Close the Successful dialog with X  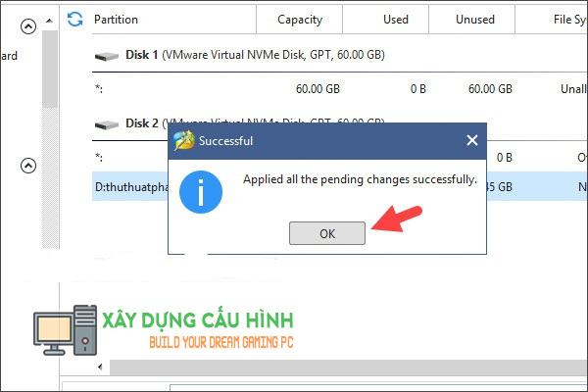[x=472, y=140]
